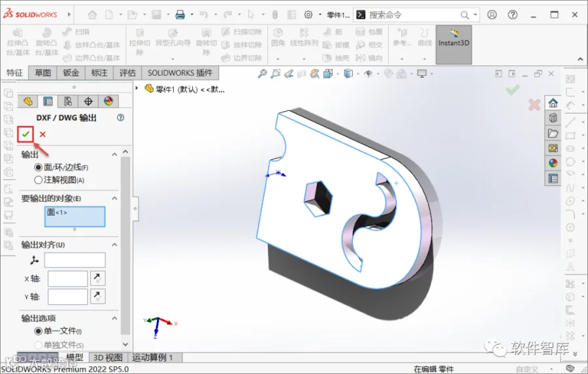The image size is (588, 374).
Task: Open DXF/DWG output help icon
Action: pyautogui.click(x=120, y=117)
